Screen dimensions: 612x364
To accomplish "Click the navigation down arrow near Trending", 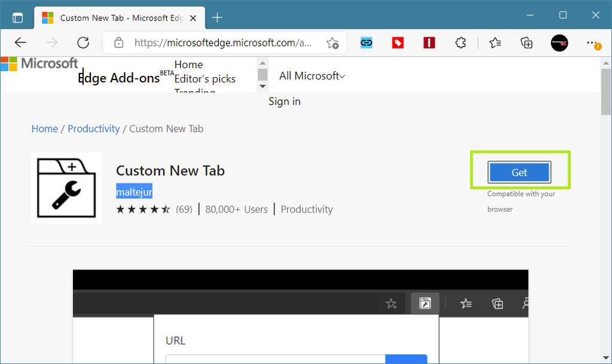I will (262, 86).
